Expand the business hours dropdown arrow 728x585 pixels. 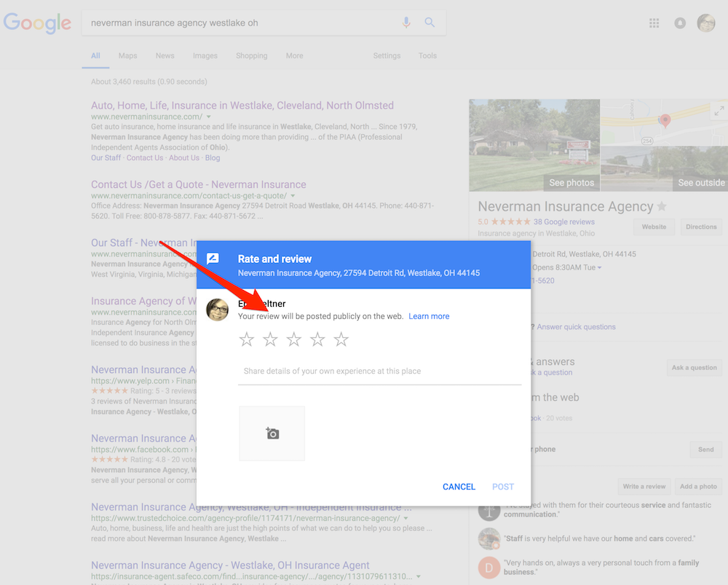pos(599,267)
